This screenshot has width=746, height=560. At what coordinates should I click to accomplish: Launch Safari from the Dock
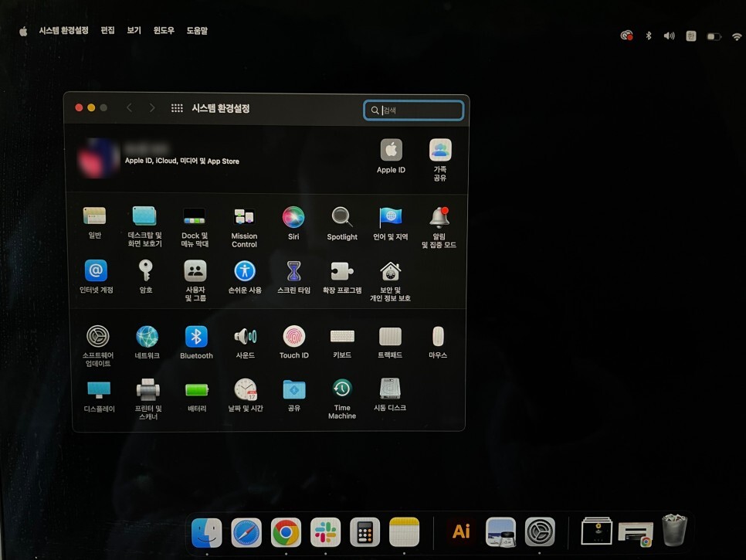(246, 532)
